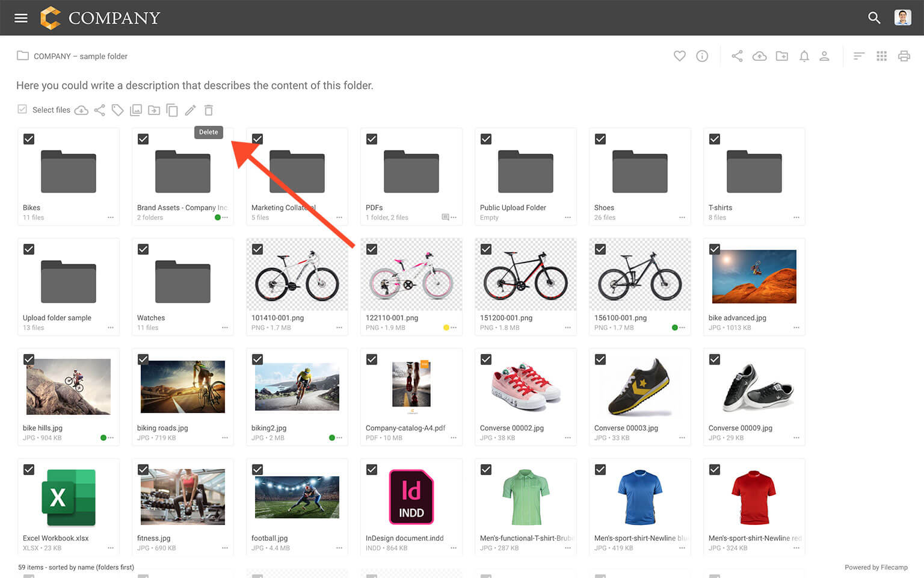Click green label dot on 156100-001.png
Screen dimensions: 924x578
pyautogui.click(x=674, y=328)
